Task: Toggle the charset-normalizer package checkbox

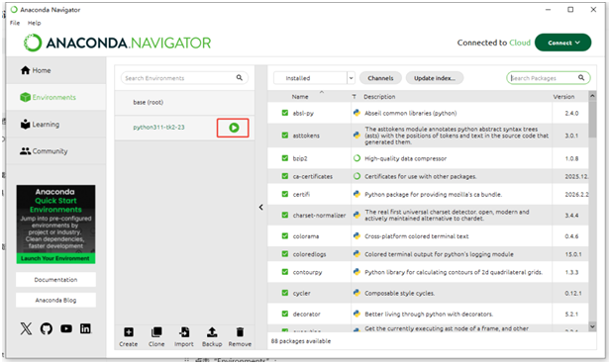Action: click(285, 215)
